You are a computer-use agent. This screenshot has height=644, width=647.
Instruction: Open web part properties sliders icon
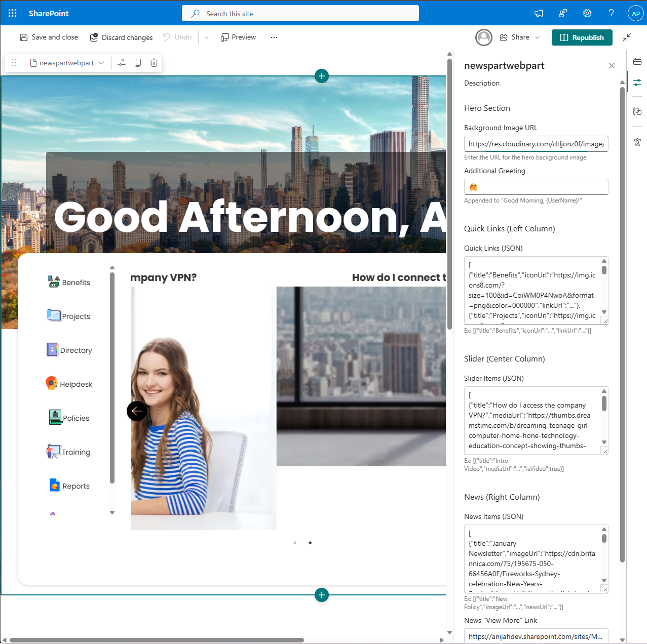click(x=122, y=63)
